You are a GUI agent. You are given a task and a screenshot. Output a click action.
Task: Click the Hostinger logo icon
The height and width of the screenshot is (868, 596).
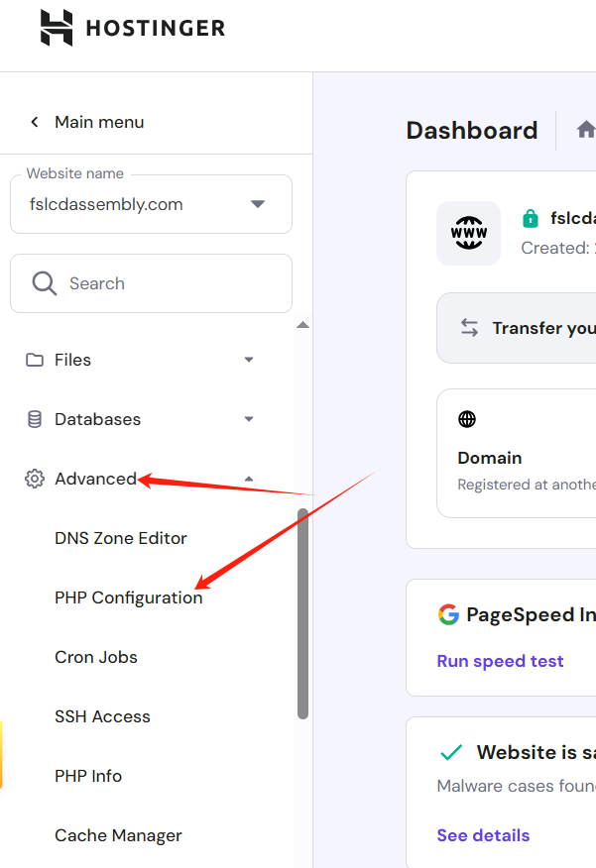(x=57, y=28)
